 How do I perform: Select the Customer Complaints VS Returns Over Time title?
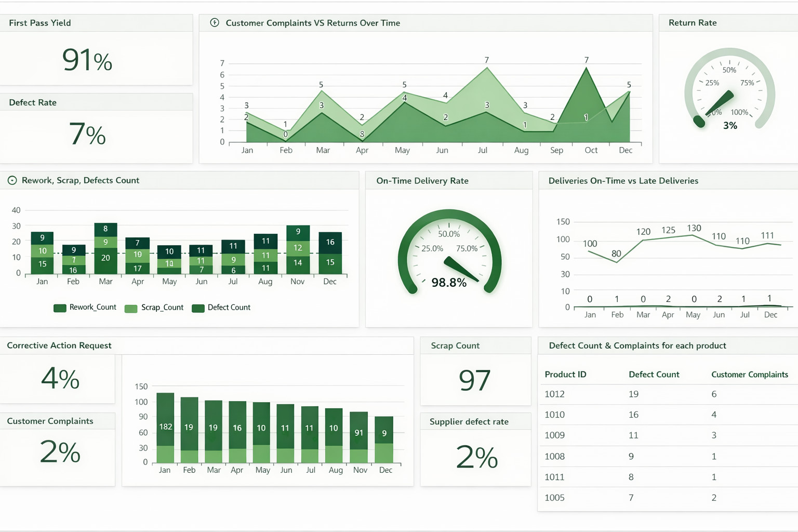tap(313, 23)
